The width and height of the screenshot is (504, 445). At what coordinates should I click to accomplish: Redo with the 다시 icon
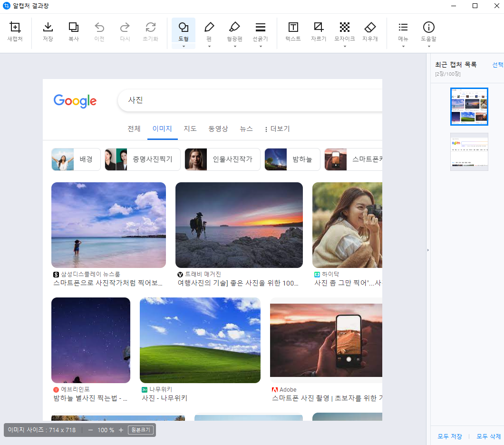pos(125,31)
